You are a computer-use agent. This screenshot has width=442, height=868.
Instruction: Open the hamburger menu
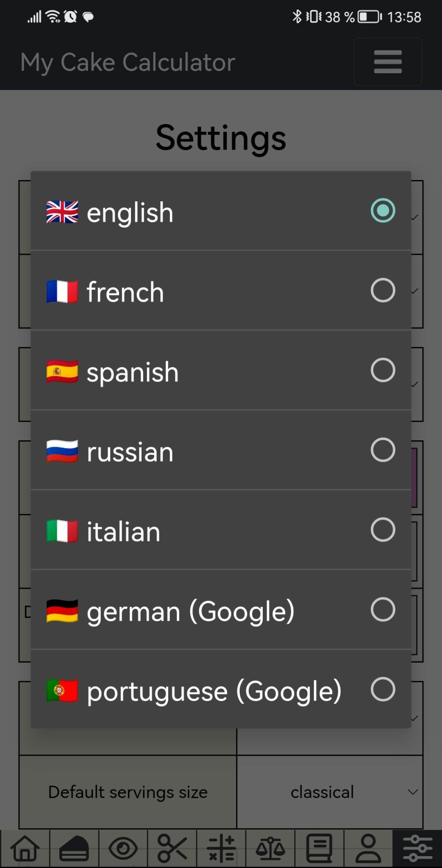[x=388, y=62]
